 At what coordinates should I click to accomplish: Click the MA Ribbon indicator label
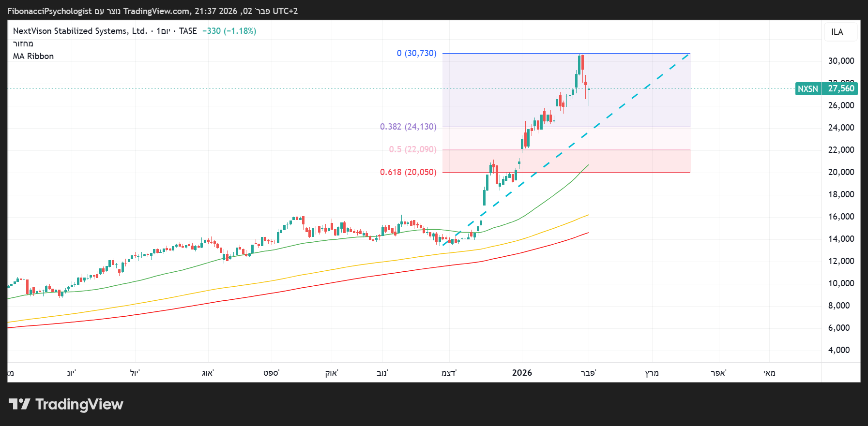click(x=33, y=56)
